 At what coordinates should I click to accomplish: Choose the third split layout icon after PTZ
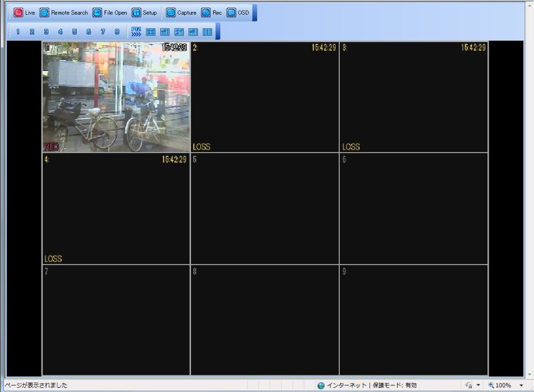[x=179, y=32]
